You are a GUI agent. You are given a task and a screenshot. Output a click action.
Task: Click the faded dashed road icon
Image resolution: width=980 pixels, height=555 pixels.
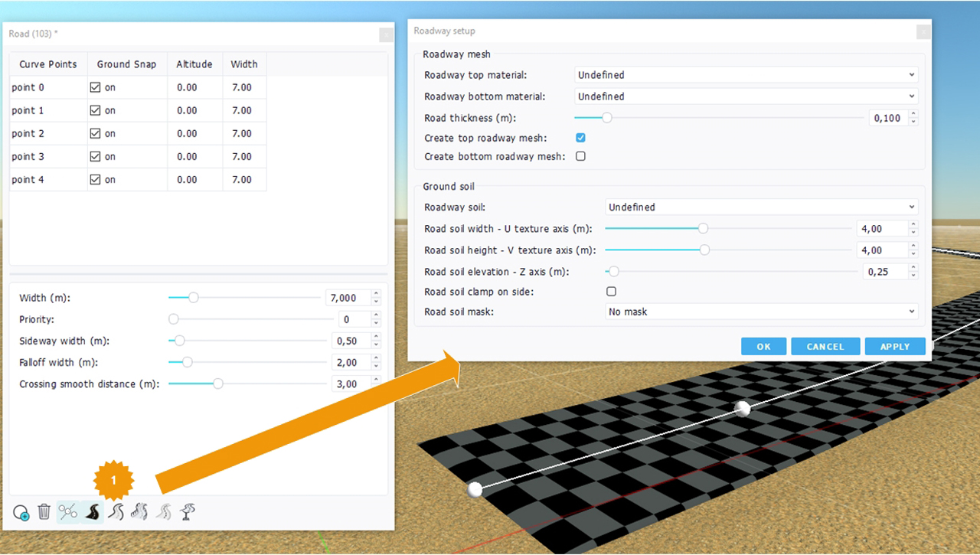point(162,511)
